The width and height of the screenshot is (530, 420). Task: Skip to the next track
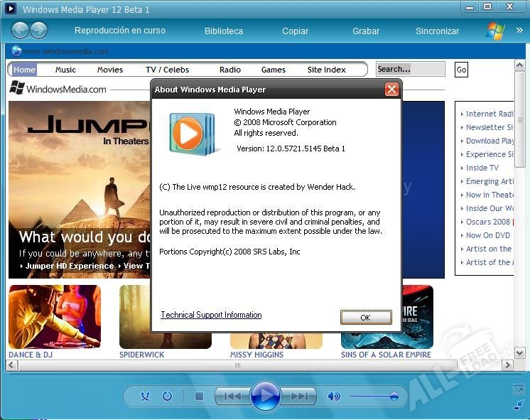[299, 396]
